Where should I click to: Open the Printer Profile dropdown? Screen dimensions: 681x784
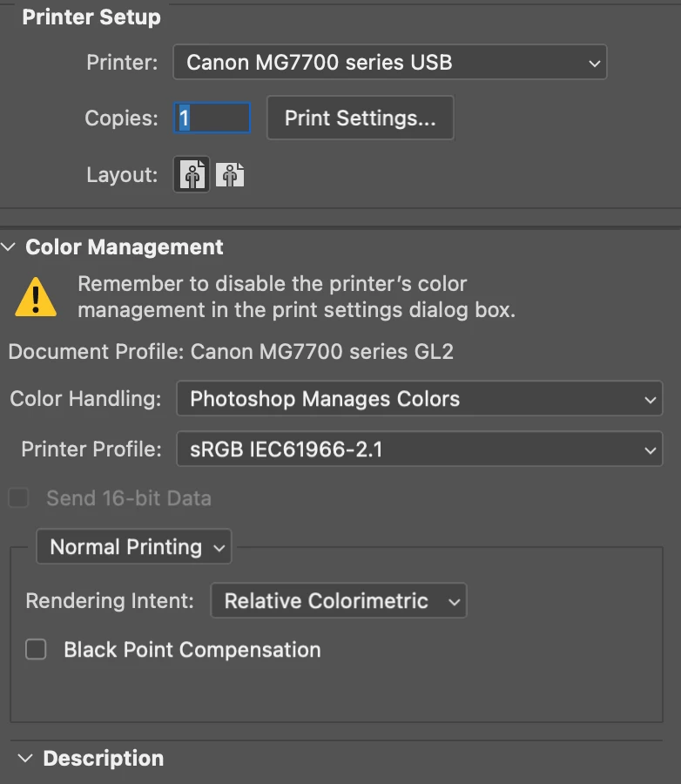pyautogui.click(x=419, y=449)
